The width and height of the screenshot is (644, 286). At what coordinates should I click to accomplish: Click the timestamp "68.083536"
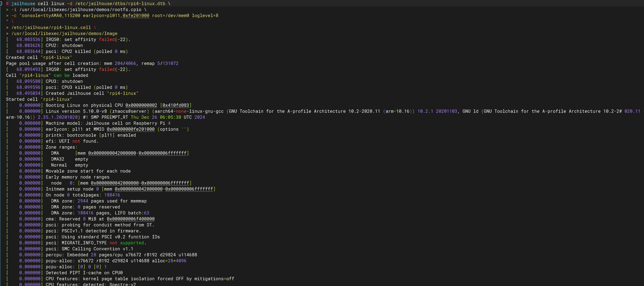pyautogui.click(x=28, y=40)
